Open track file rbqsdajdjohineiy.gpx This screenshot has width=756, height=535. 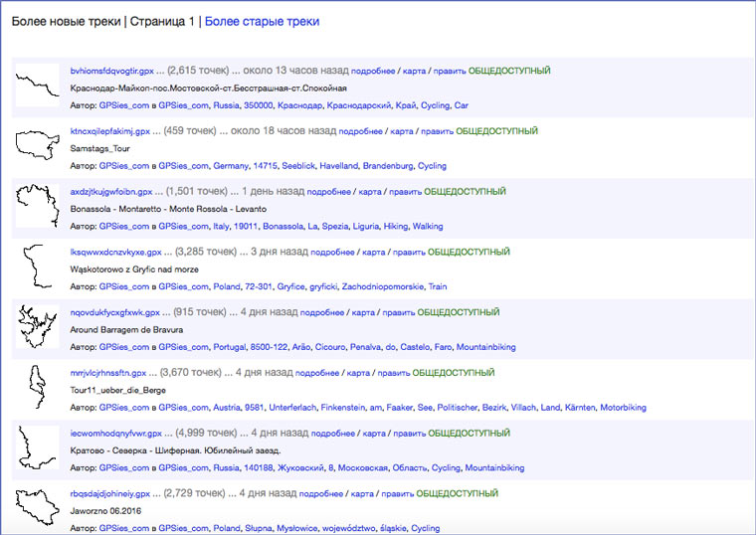pyautogui.click(x=110, y=493)
